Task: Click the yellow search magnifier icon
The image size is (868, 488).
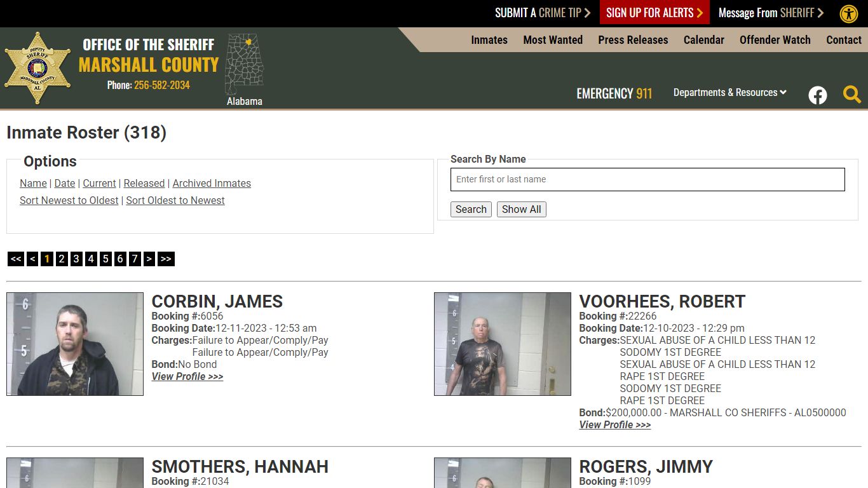Action: tap(852, 95)
